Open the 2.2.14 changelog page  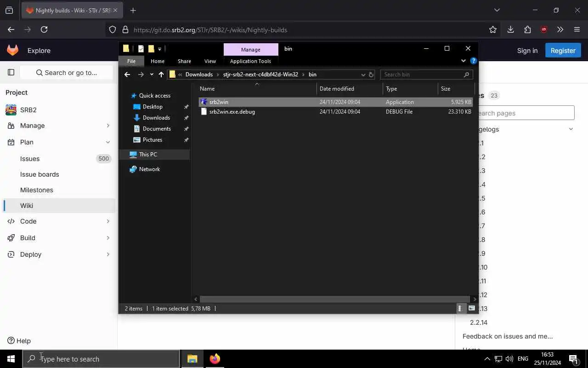[x=479, y=322]
